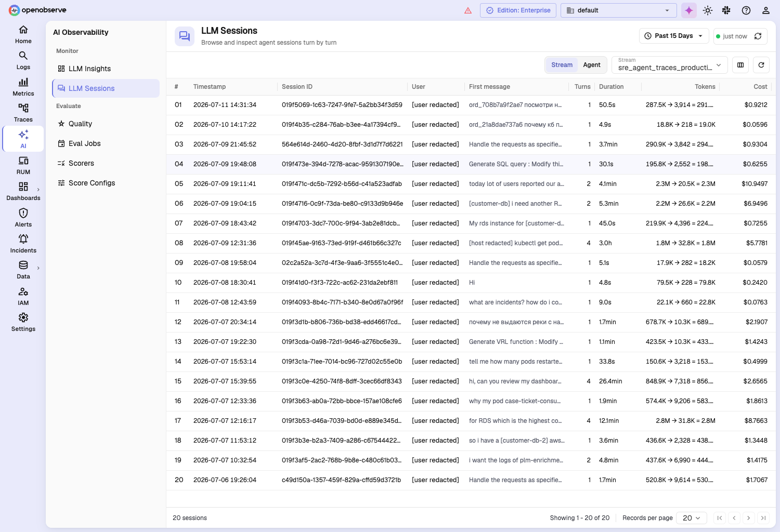Open the default organization dropdown

tap(618, 10)
